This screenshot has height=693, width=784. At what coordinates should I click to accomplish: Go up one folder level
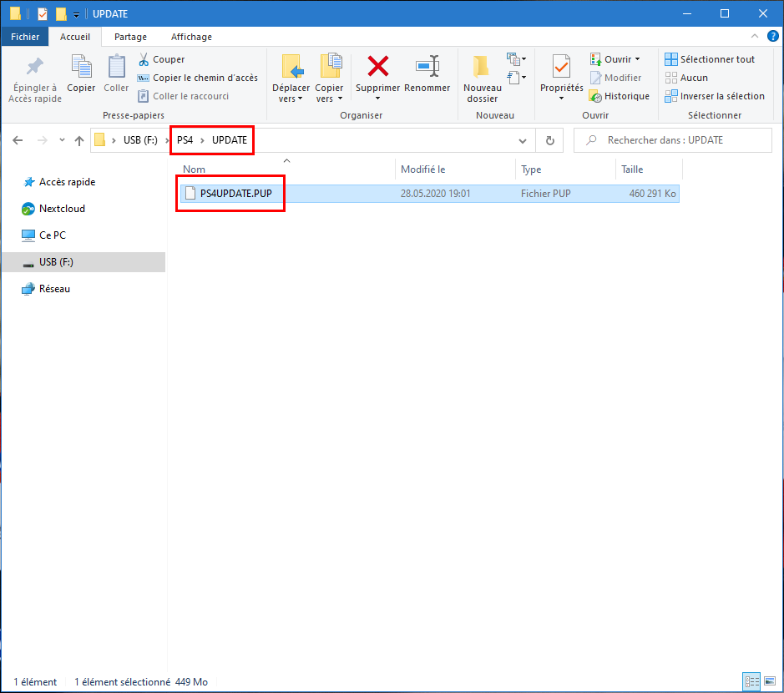click(x=79, y=140)
